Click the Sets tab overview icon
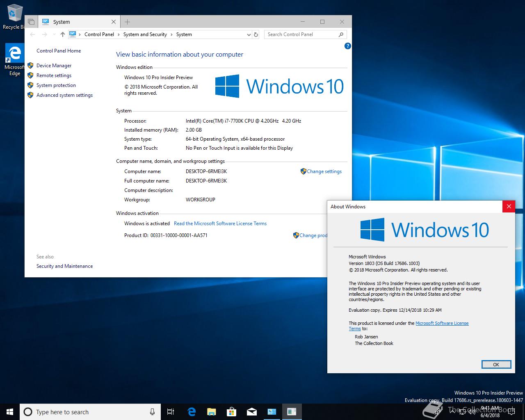Image resolution: width=525 pixels, height=420 pixels. point(31,22)
